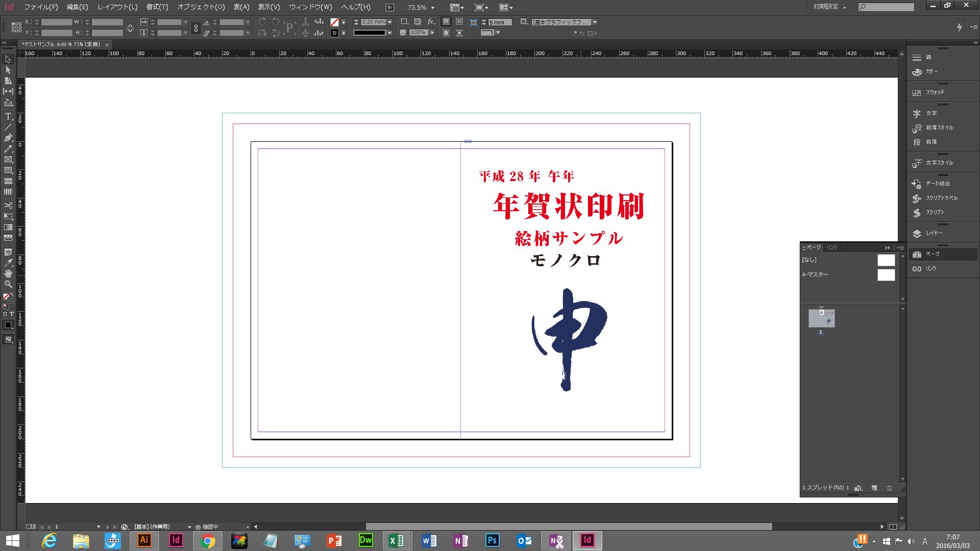980x551 pixels.
Task: Click the Gradient Swatch tool
Action: click(x=8, y=227)
